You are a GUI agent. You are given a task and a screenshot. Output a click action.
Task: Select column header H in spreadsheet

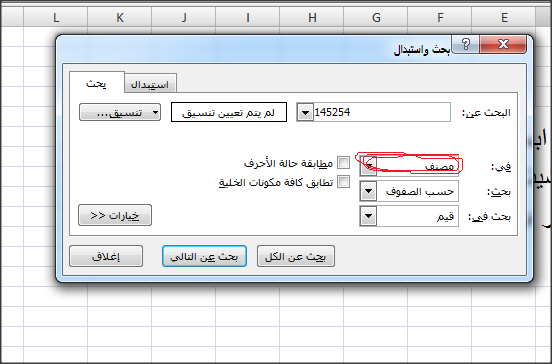coord(312,17)
